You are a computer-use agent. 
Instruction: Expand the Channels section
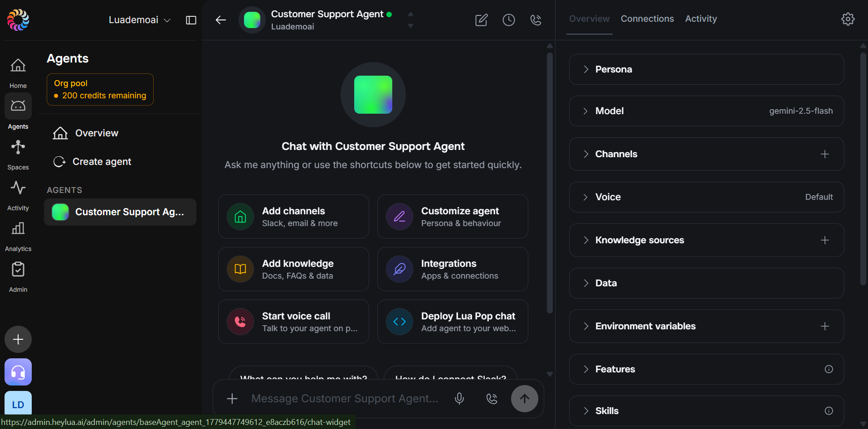click(707, 154)
